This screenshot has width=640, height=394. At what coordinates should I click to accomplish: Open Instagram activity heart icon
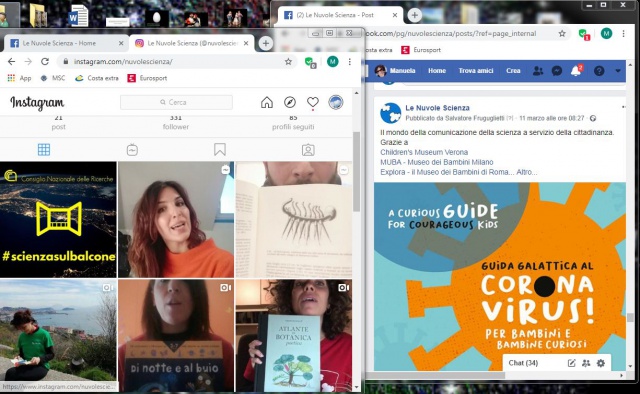click(313, 102)
